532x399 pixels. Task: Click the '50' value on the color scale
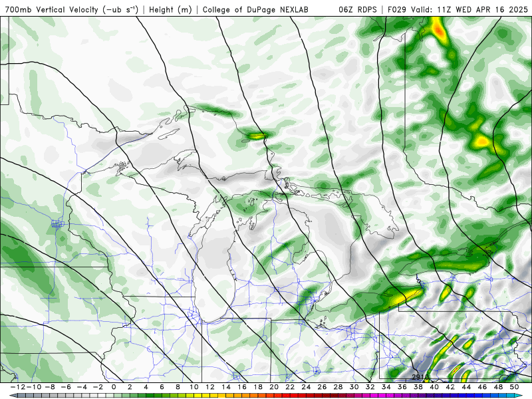(514, 387)
